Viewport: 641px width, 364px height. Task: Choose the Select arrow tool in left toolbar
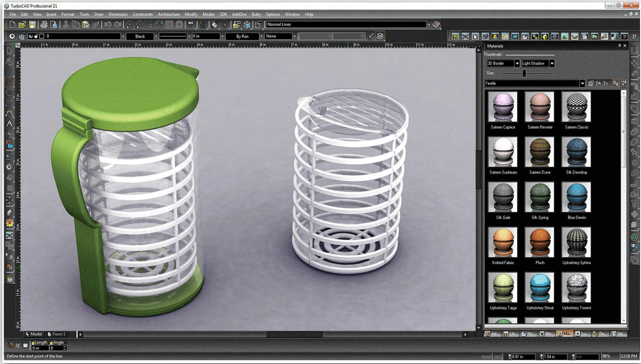coord(9,52)
